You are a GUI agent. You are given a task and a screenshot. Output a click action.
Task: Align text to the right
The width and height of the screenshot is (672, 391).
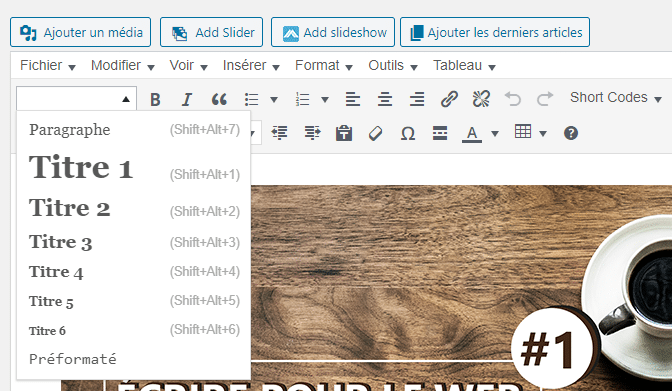click(417, 99)
